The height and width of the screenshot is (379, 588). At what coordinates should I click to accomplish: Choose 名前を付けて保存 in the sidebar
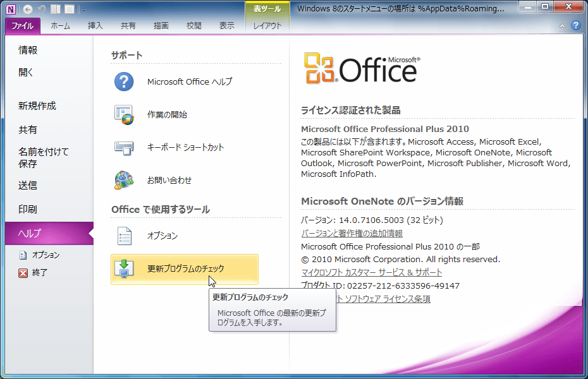44,158
